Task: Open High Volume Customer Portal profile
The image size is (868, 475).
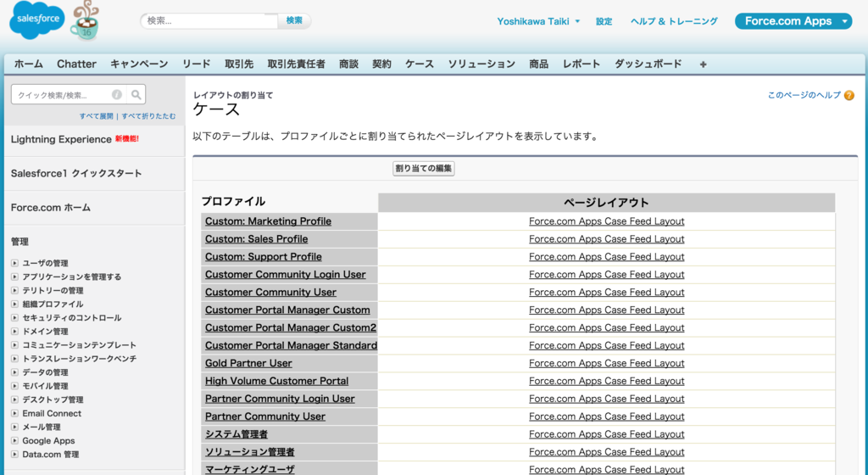Action: pyautogui.click(x=277, y=381)
